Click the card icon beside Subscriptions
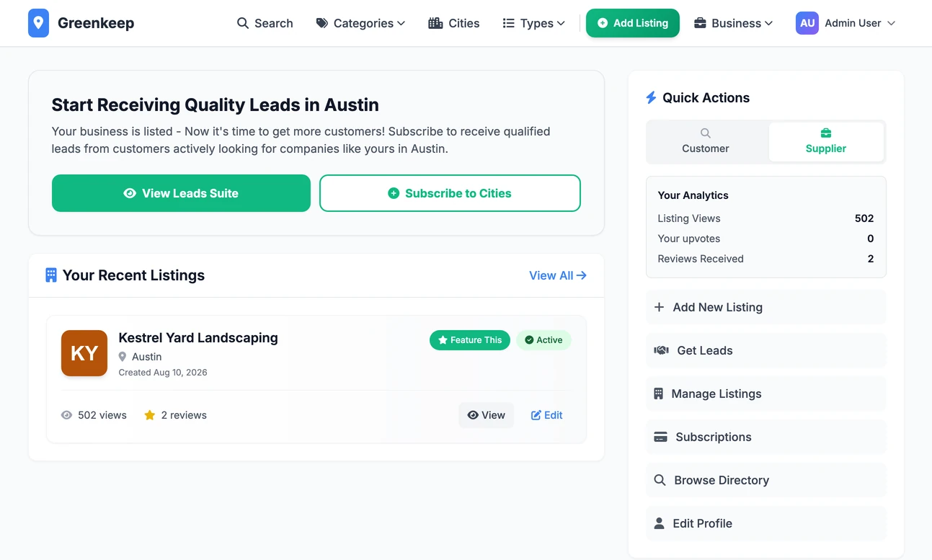This screenshot has width=932, height=560. pos(660,437)
